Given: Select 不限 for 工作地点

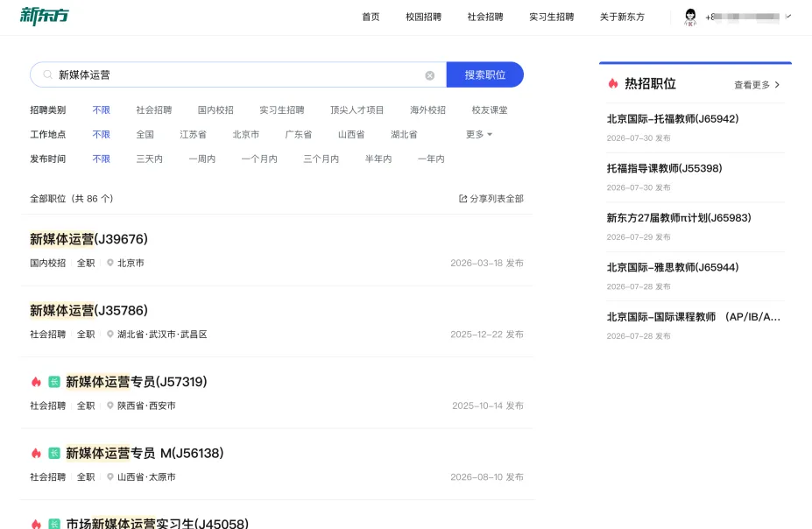Looking at the screenshot, I should 102,135.
